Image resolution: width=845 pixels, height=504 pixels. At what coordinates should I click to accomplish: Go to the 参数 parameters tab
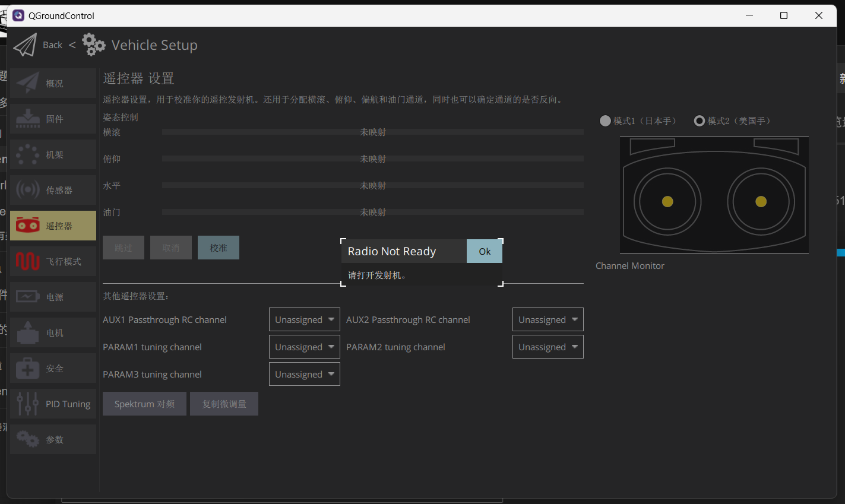coord(53,439)
